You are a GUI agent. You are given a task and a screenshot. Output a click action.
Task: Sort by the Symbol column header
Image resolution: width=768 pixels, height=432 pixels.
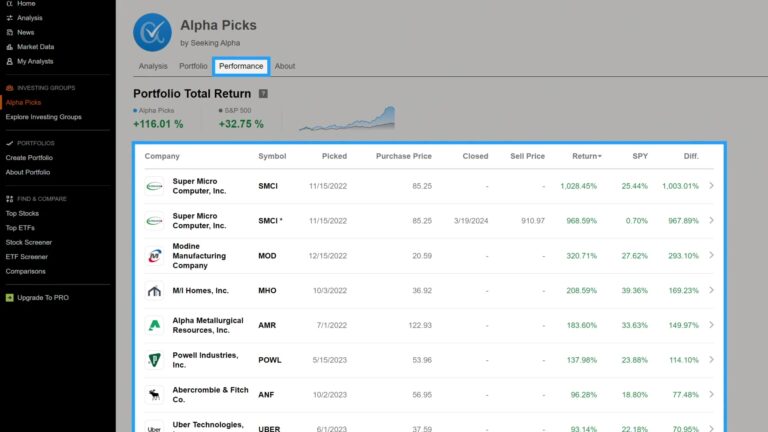[x=272, y=156]
